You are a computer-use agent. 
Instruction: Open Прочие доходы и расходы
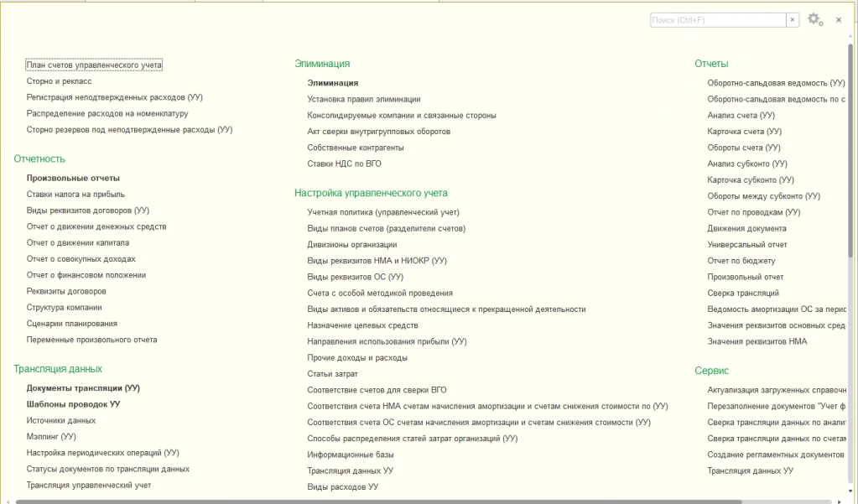[x=357, y=357]
